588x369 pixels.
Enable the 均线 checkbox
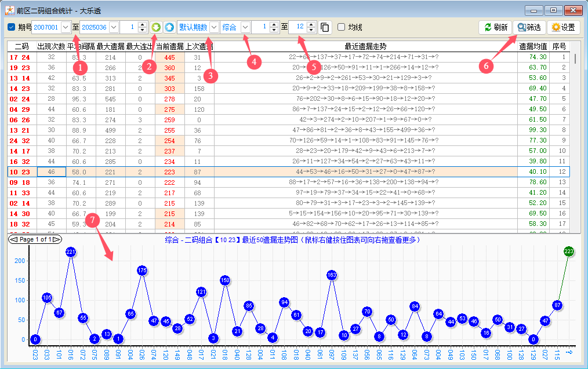341,27
